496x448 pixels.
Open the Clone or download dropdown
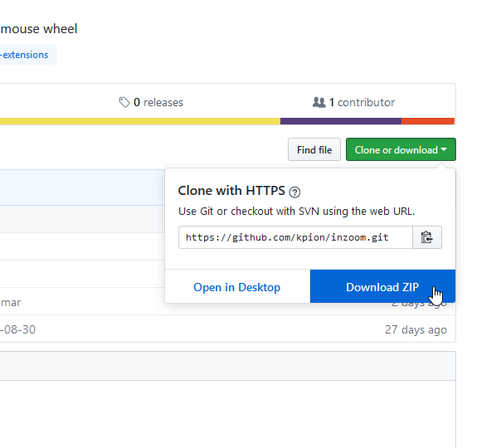click(x=401, y=149)
